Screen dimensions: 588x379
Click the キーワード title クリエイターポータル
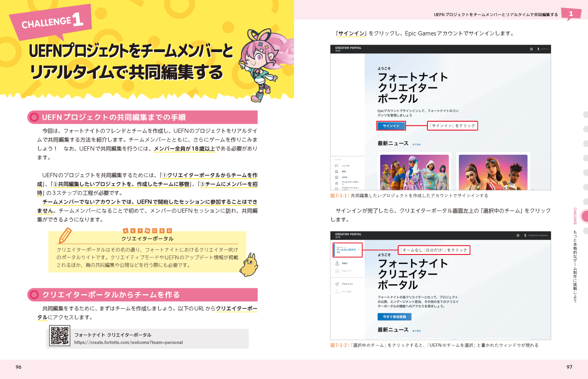[147, 239]
